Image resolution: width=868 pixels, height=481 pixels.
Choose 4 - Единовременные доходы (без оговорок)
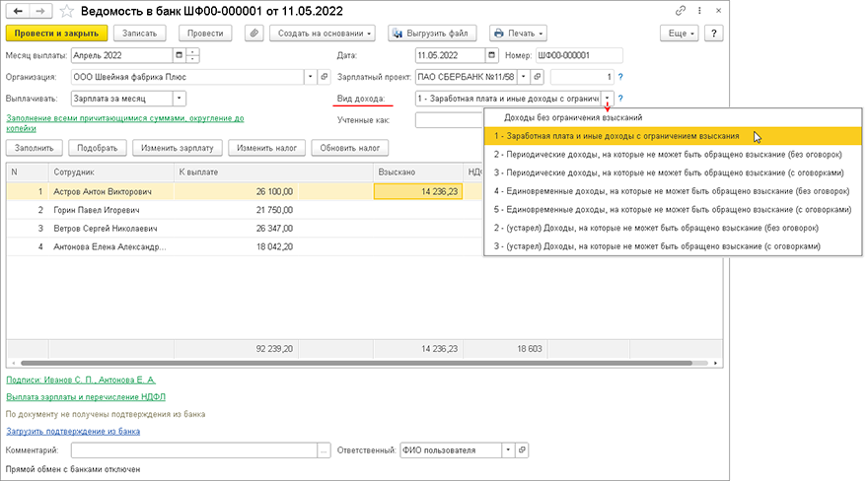[x=673, y=191]
